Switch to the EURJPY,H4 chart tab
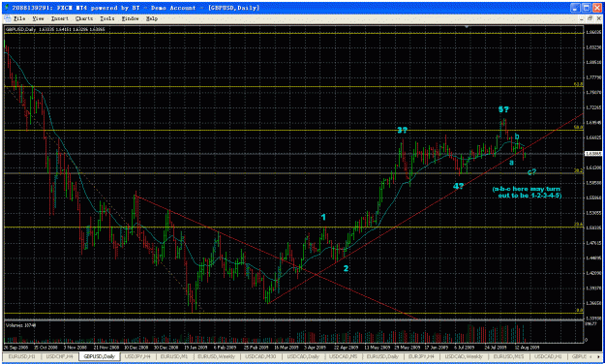Screen dimensions: 605x364 (421, 356)
